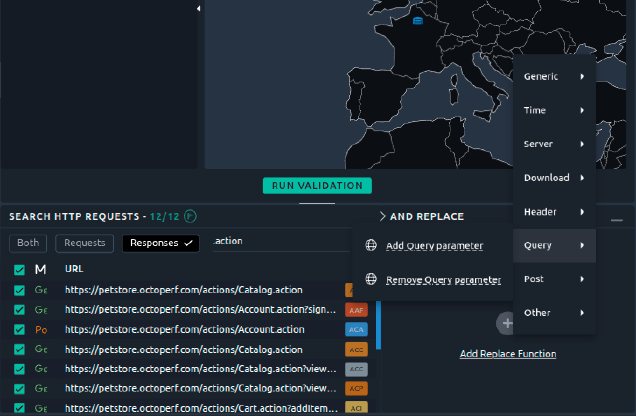Choose Add Query parameter from the submenu

click(434, 246)
